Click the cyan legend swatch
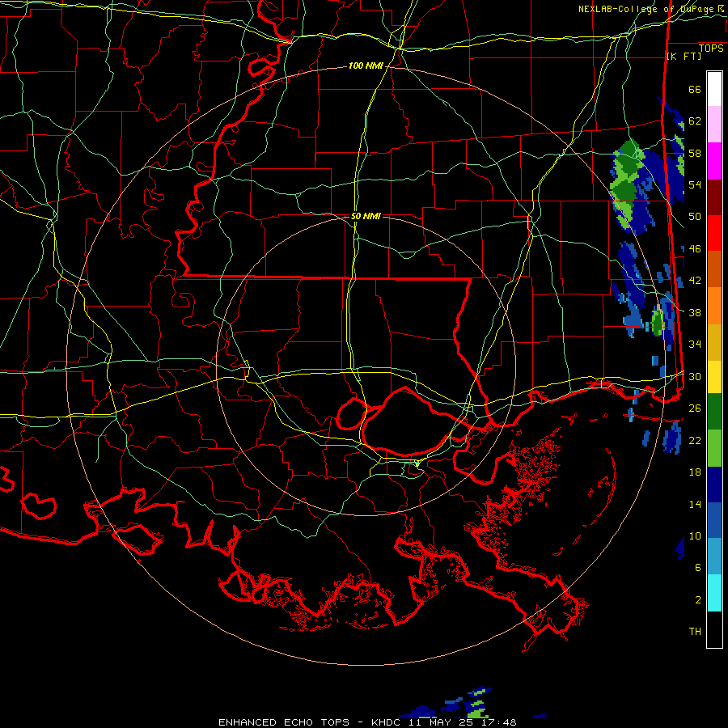This screenshot has height=728, width=728. [714, 593]
